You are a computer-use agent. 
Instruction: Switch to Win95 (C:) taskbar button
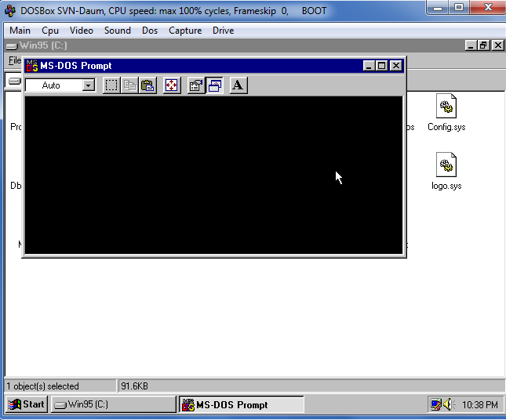[x=114, y=404]
